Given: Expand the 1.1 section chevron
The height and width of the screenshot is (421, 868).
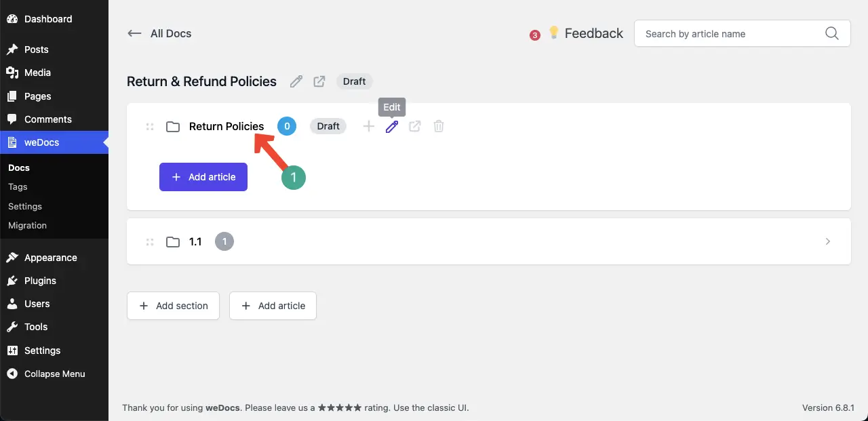Looking at the screenshot, I should (828, 241).
